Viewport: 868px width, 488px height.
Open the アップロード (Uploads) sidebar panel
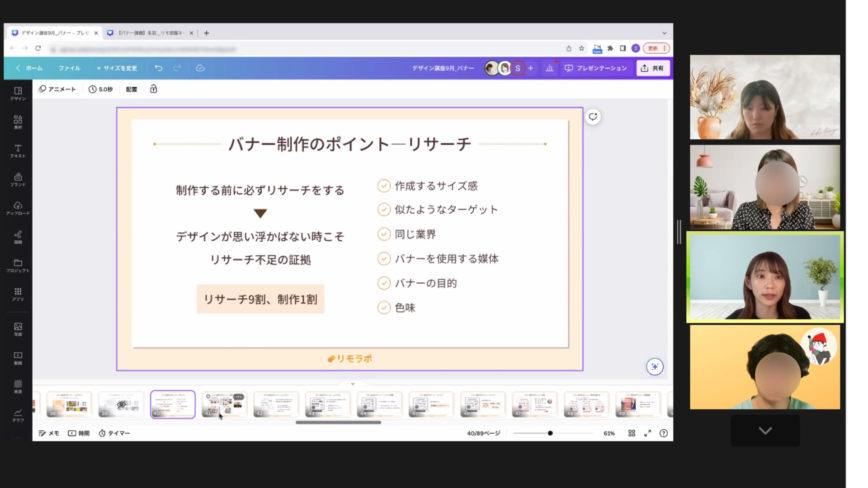pyautogui.click(x=18, y=208)
